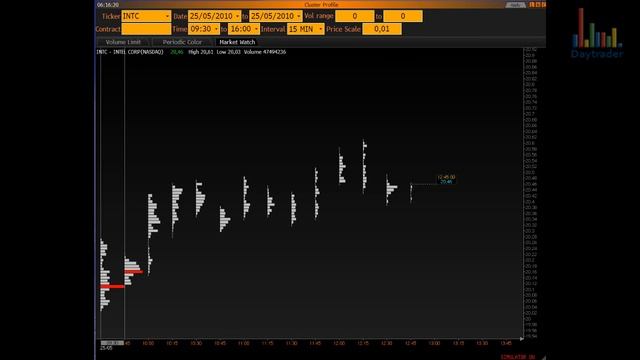Click the 13:00 label on time axis
The width and height of the screenshot is (640, 360).
[434, 343]
